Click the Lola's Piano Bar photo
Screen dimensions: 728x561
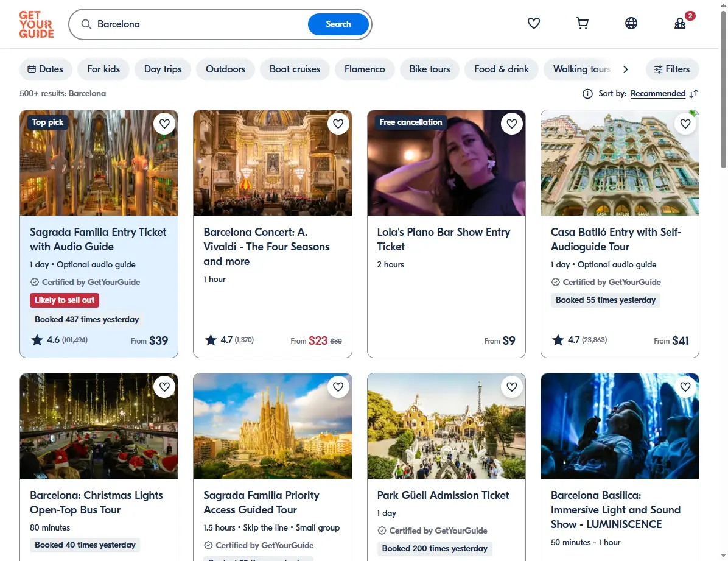coord(446,163)
